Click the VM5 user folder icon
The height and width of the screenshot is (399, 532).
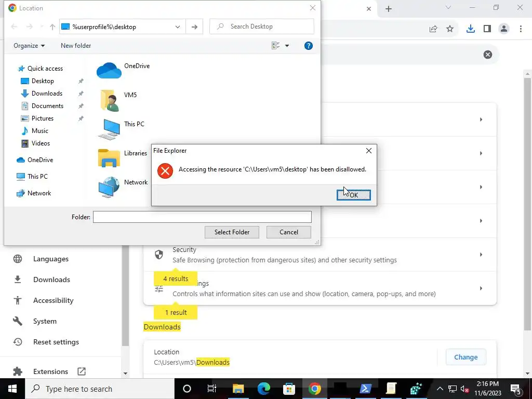(110, 100)
